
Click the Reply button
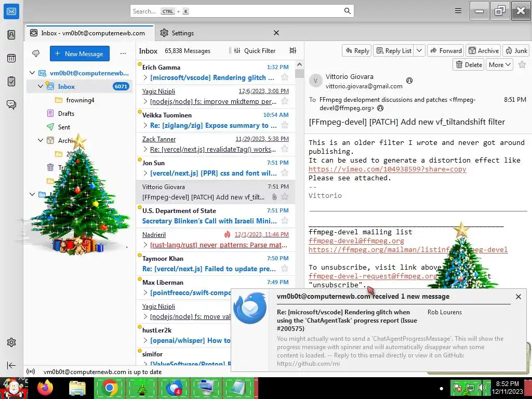coord(357,50)
